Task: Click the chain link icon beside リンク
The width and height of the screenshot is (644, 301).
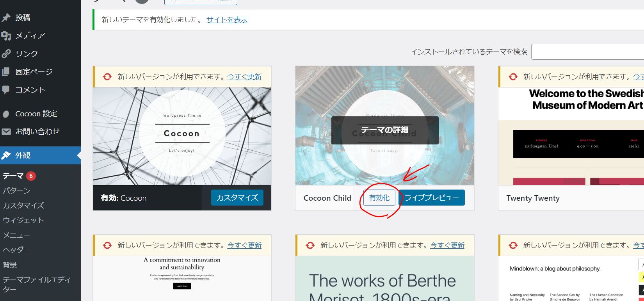Action: click(x=6, y=53)
